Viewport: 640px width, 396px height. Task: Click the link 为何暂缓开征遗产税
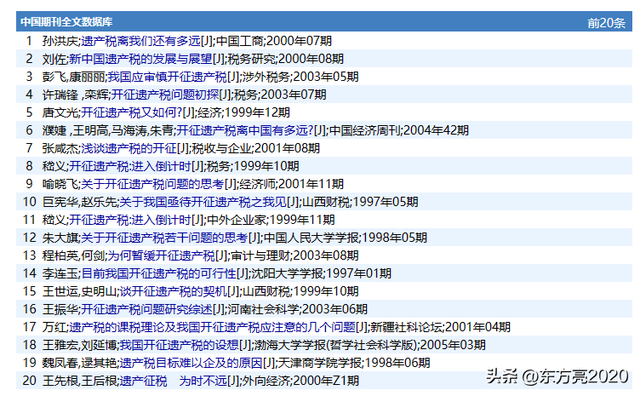coord(162,256)
